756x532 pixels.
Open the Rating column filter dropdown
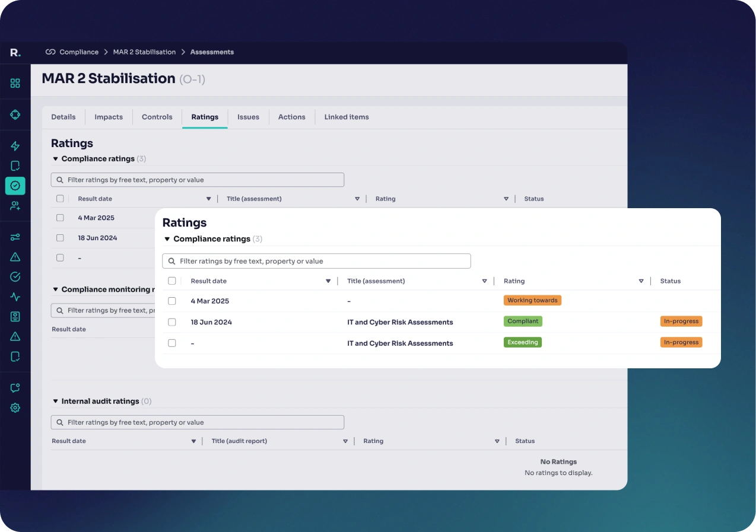click(x=641, y=281)
